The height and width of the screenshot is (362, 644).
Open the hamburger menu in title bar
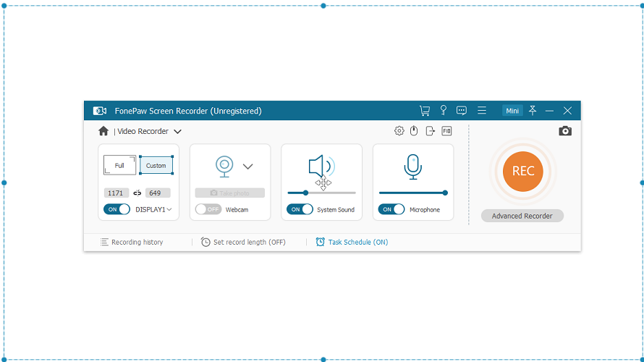482,110
